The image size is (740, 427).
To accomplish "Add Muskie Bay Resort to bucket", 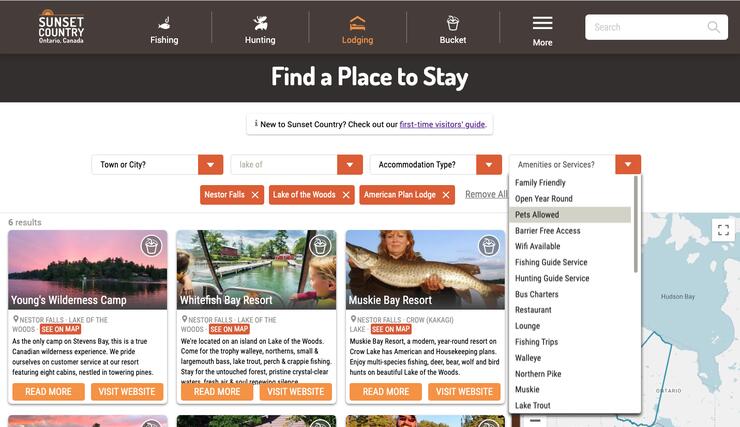I will tap(489, 246).
